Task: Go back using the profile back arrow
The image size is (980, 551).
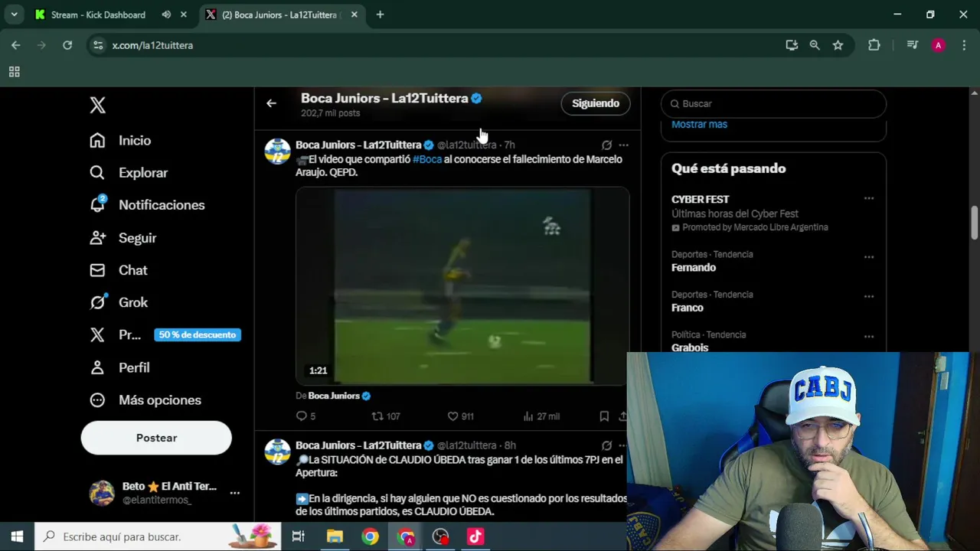Action: point(271,103)
